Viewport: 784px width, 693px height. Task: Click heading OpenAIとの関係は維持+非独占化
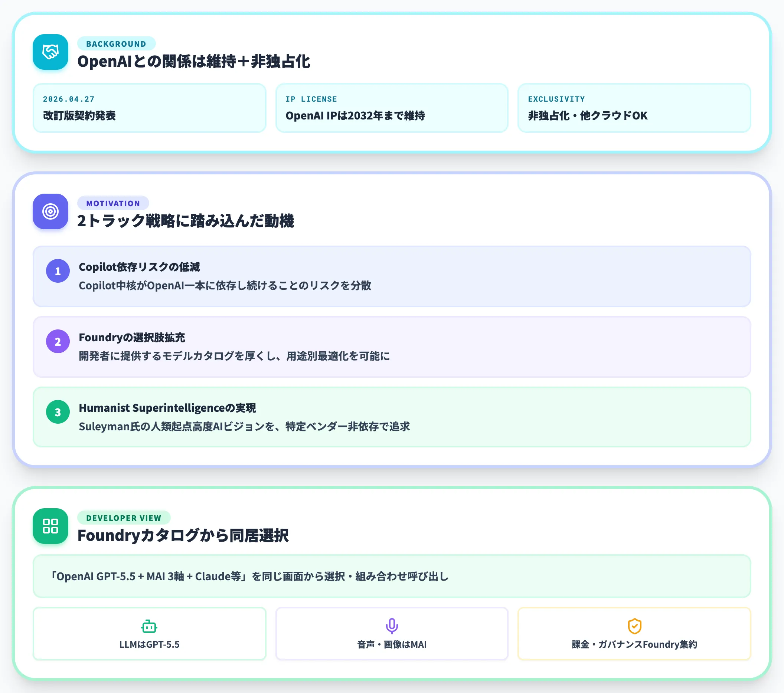pos(194,61)
